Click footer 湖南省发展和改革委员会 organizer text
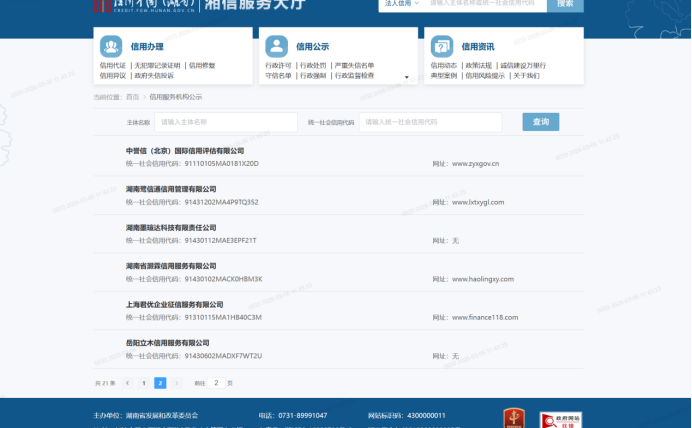The image size is (692, 428). [x=162, y=416]
